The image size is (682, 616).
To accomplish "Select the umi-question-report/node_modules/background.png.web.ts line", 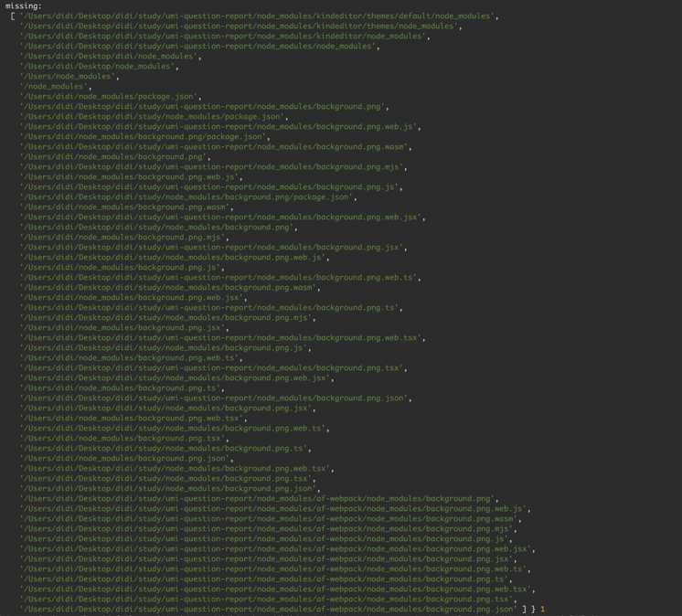I will tap(220, 277).
